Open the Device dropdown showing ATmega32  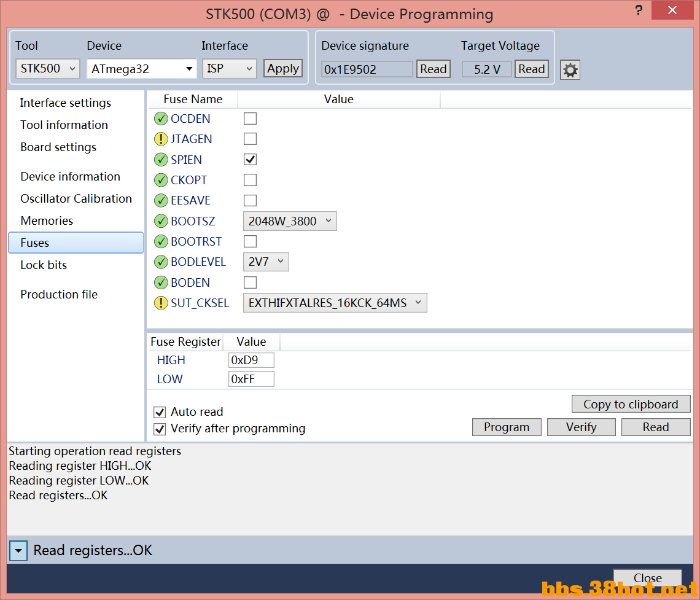click(141, 69)
